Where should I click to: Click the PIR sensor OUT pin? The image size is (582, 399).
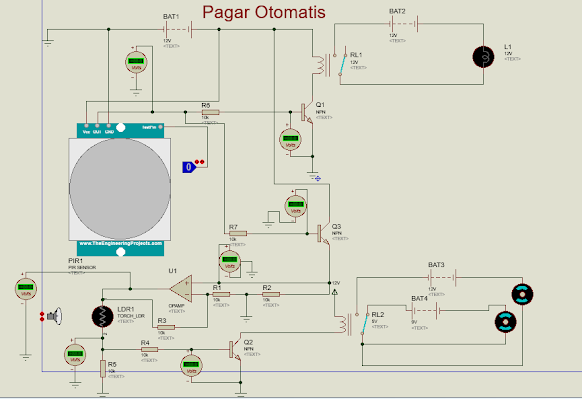coord(97,126)
